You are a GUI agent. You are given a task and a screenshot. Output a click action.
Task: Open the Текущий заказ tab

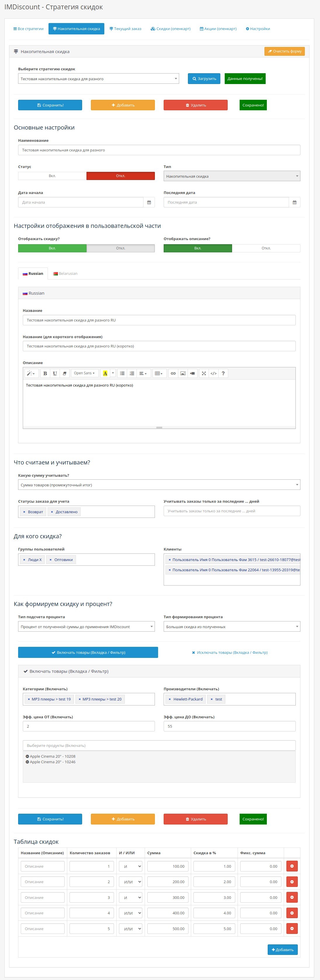click(125, 29)
